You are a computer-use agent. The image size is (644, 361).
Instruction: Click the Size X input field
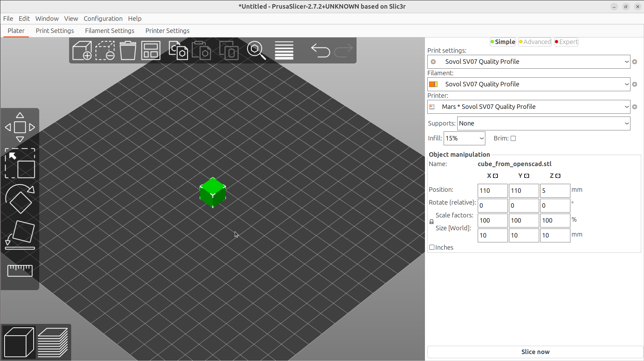point(493,235)
